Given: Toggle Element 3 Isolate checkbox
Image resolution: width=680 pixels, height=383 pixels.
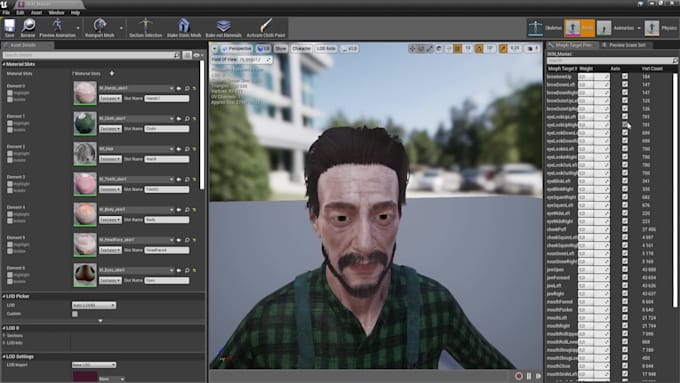Looking at the screenshot, I should (x=10, y=190).
